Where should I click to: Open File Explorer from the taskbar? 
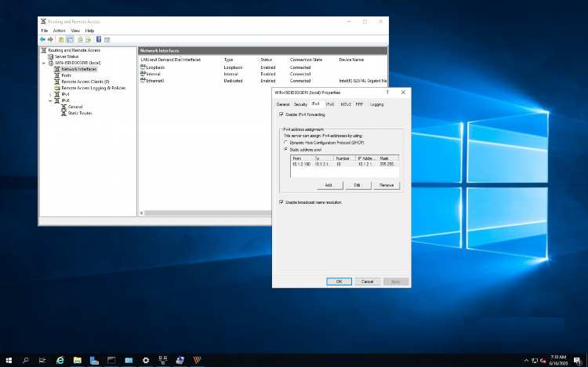coord(78,360)
